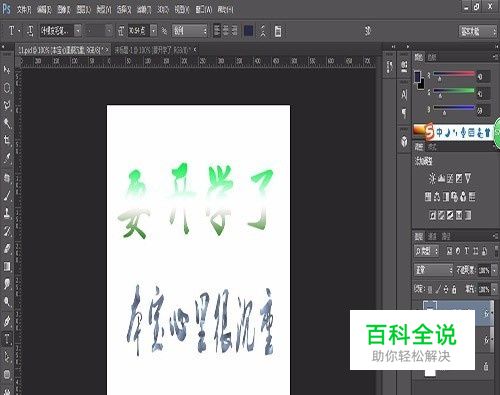Add a Levels adjustment layer
The height and width of the screenshot is (395, 500).
pyautogui.click(x=442, y=178)
